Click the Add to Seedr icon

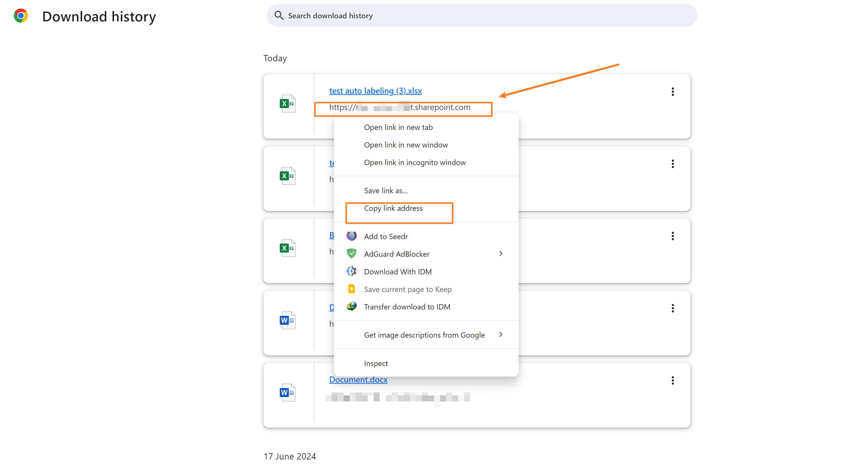[x=351, y=236]
